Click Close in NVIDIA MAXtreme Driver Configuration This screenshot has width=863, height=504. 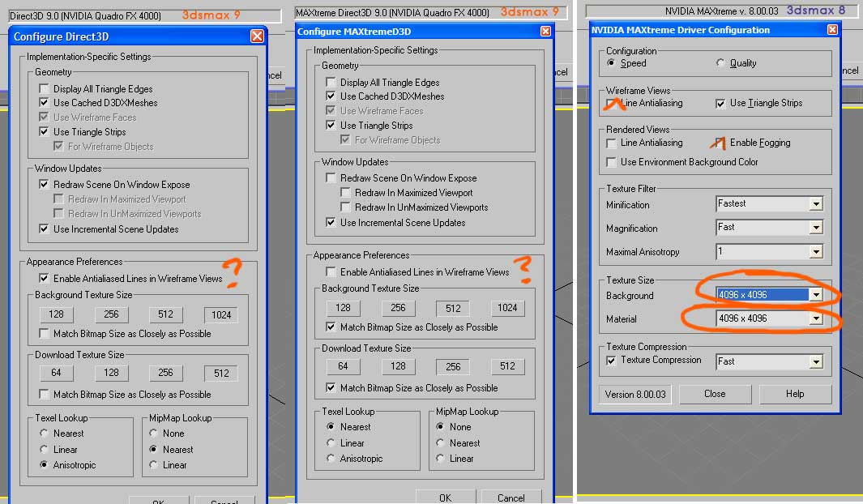pos(715,394)
